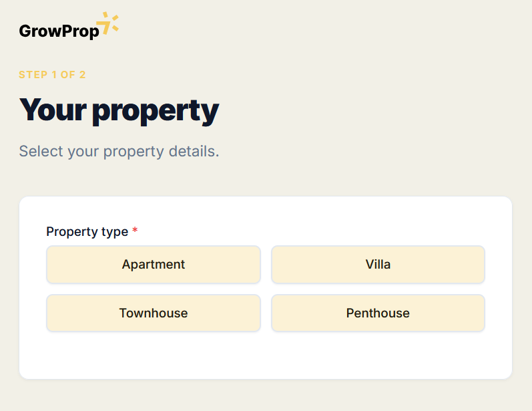Click the Property type field label
Viewport: 532px width, 411px height.
tap(87, 232)
